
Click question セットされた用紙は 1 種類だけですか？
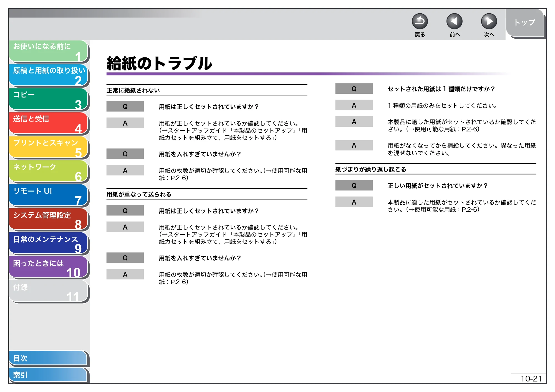[441, 89]
